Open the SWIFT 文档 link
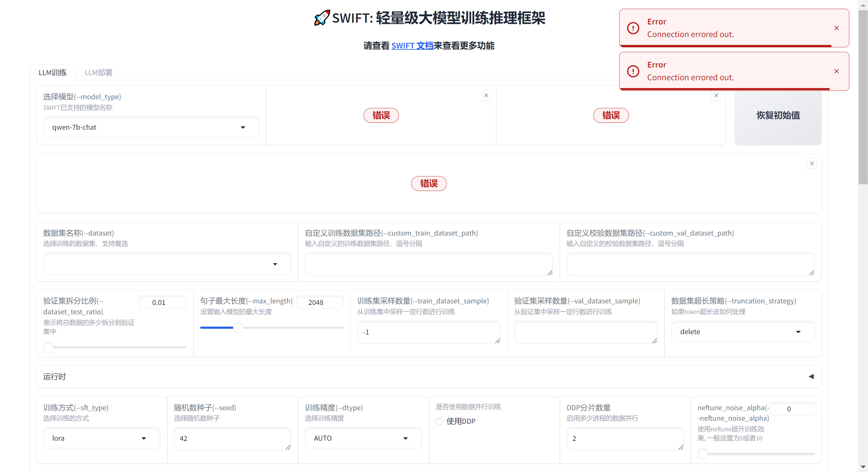The image size is (868, 472). tap(412, 46)
